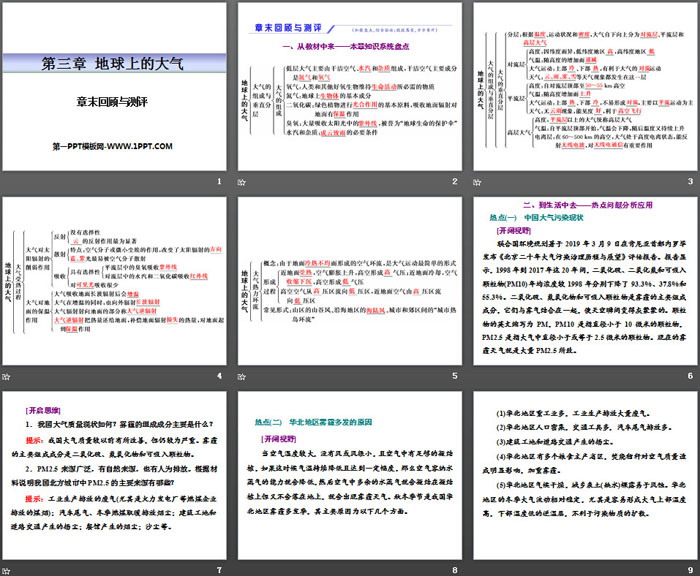
Task: Select slide 5 showing the 大气热力环流 diagram
Action: point(350,281)
